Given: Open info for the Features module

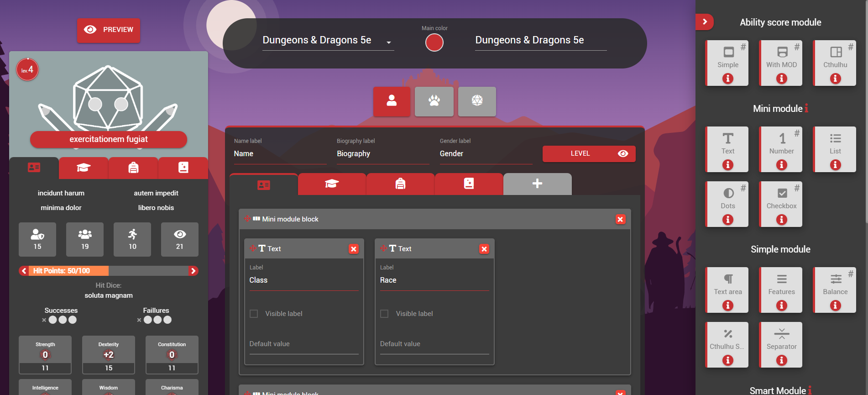Looking at the screenshot, I should pyautogui.click(x=782, y=305).
